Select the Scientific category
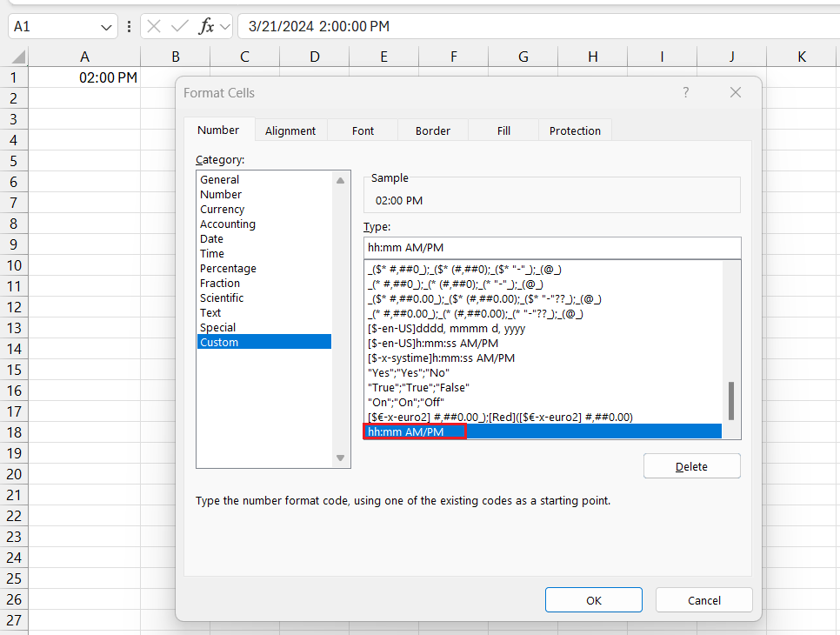Image resolution: width=840 pixels, height=635 pixels. [x=264, y=298]
